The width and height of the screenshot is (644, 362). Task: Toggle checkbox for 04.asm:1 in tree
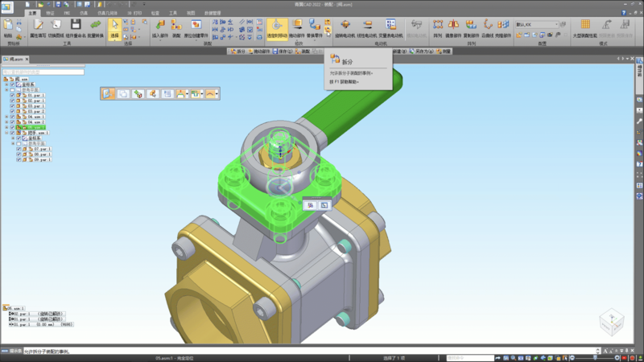pos(13,116)
